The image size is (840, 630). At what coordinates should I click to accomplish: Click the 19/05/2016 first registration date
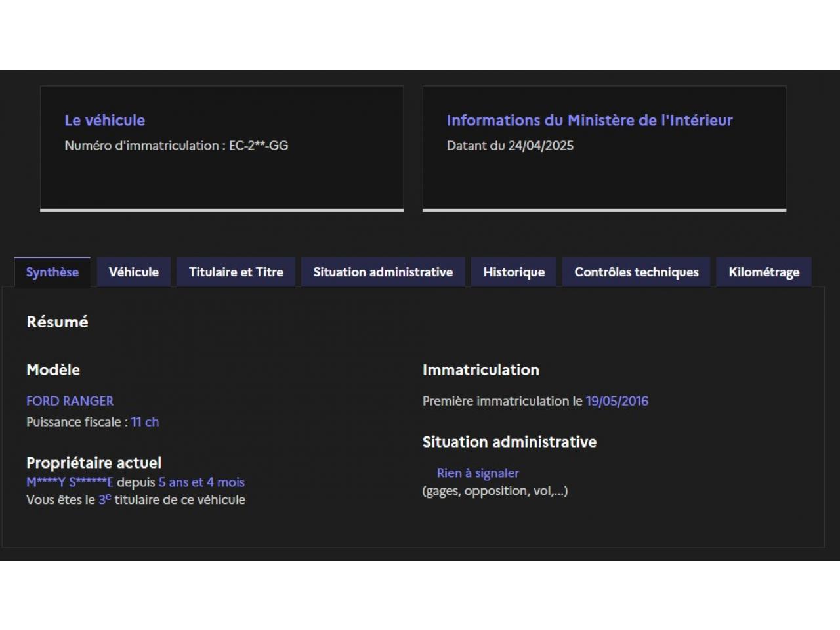point(617,401)
